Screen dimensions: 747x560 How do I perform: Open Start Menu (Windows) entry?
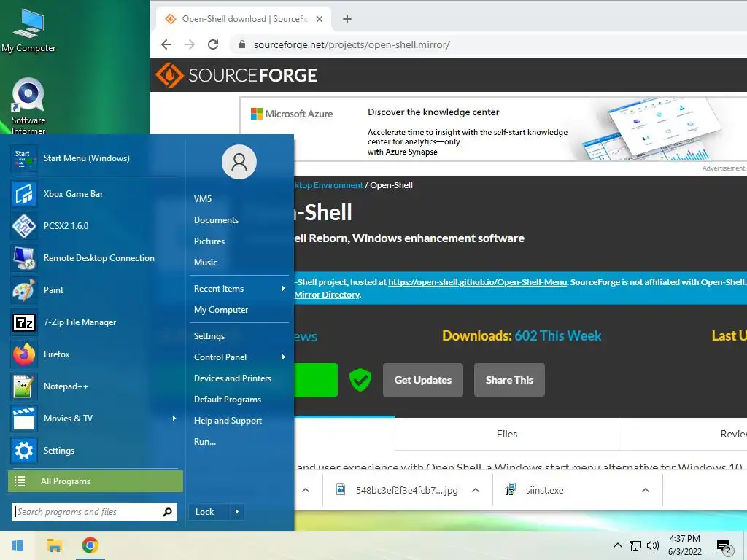pos(94,158)
